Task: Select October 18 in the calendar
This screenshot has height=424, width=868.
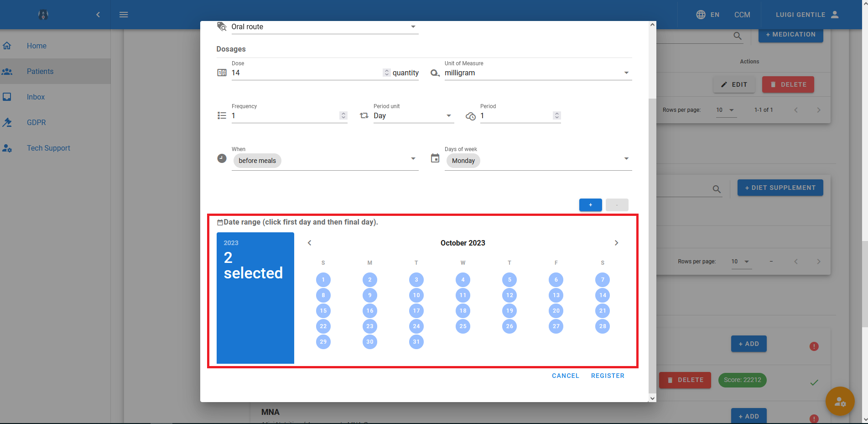Action: coord(463,311)
